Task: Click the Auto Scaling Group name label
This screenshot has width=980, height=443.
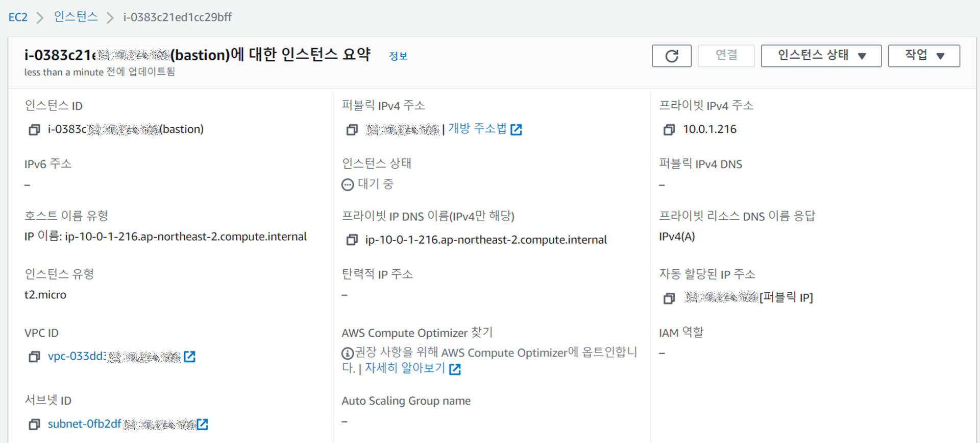Action: 406,401
